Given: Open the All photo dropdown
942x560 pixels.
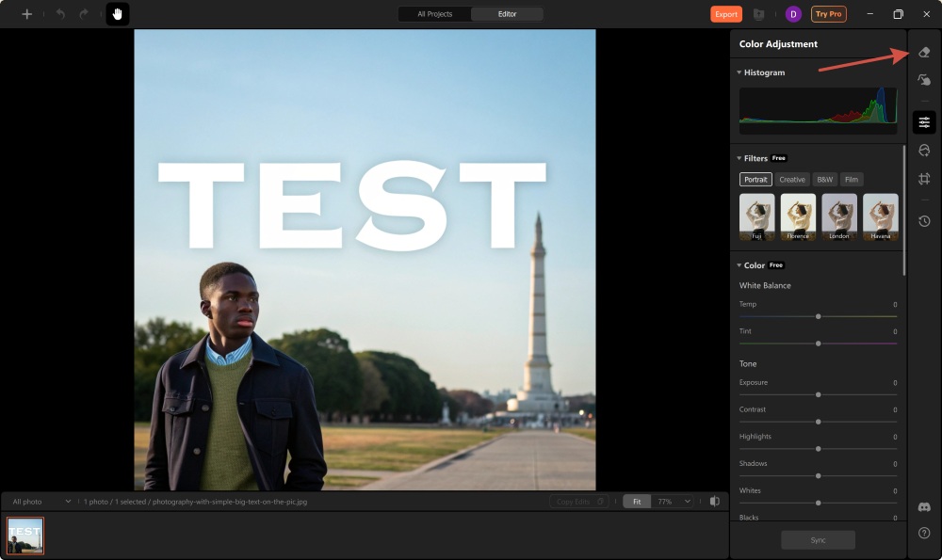Looking at the screenshot, I should (41, 502).
